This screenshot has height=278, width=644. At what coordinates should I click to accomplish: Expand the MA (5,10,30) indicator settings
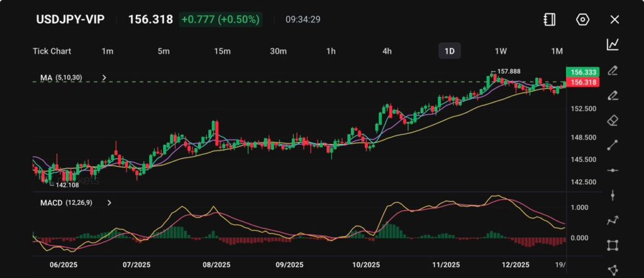point(104,78)
